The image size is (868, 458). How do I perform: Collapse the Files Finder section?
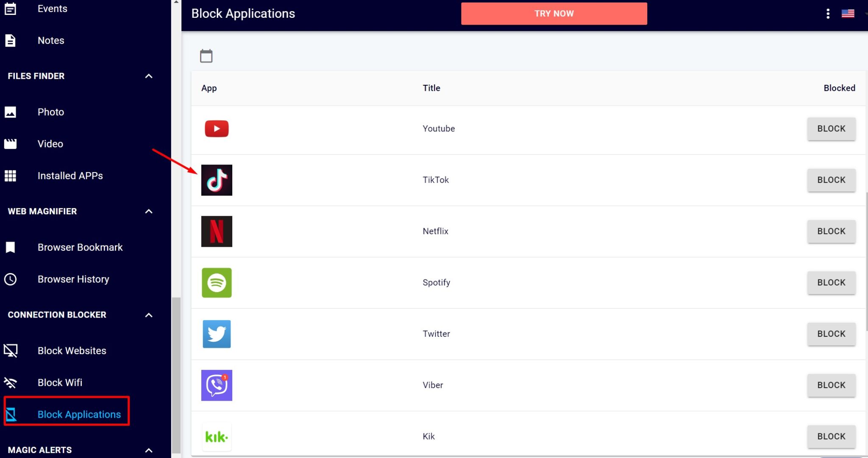click(x=148, y=75)
